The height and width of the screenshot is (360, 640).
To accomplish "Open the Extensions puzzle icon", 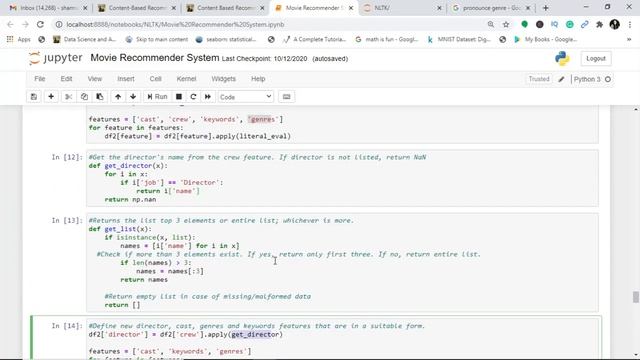I will tap(599, 24).
